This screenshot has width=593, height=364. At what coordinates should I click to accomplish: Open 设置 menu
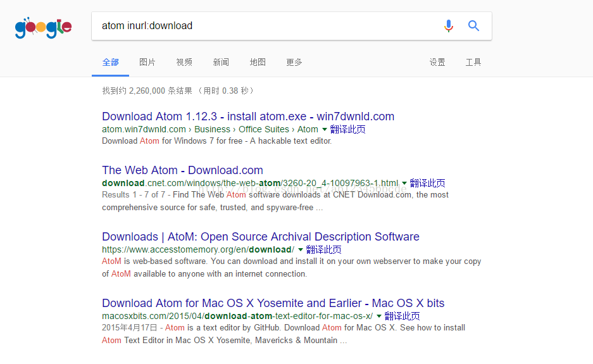(x=437, y=62)
